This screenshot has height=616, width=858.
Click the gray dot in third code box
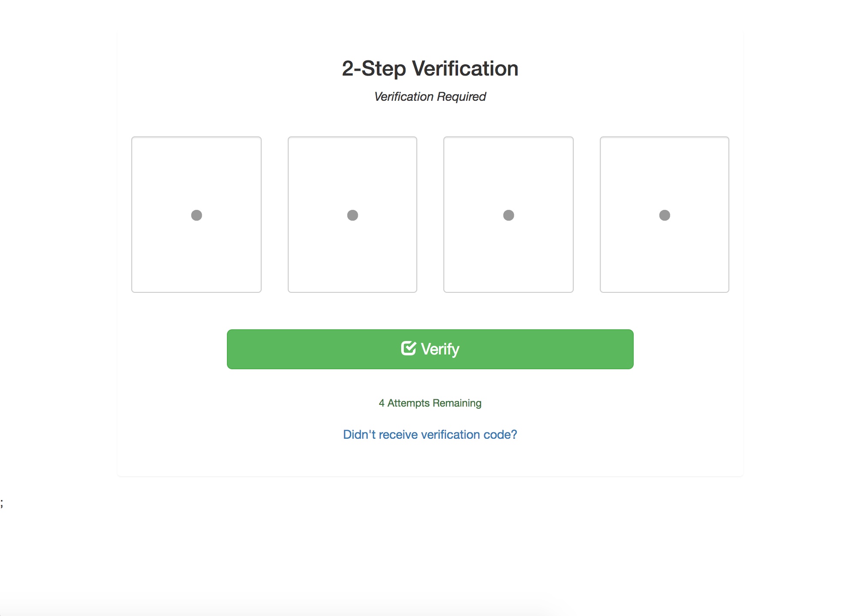[509, 215]
